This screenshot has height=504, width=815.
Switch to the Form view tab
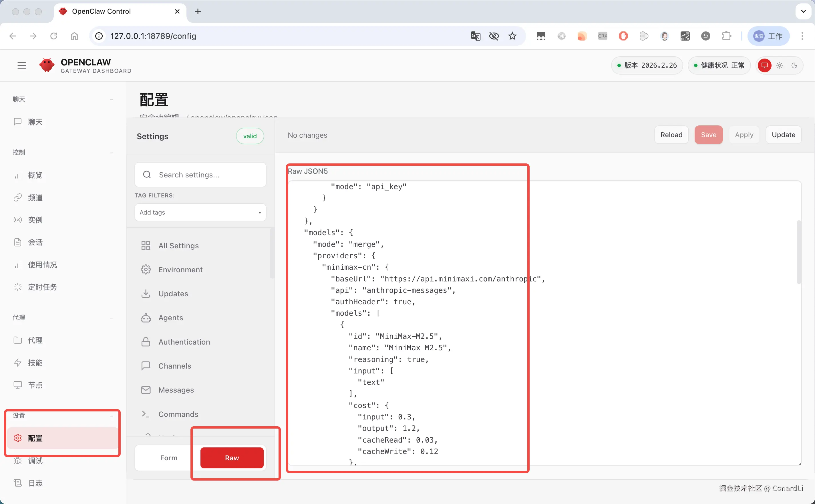click(168, 458)
